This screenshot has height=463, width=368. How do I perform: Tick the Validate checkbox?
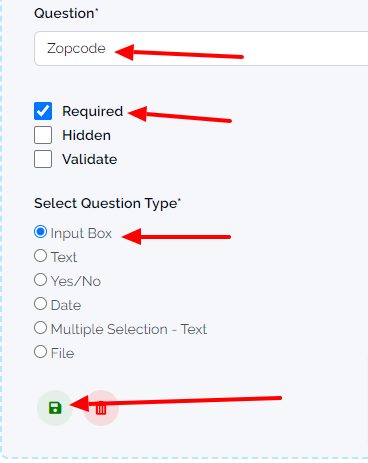point(43,159)
